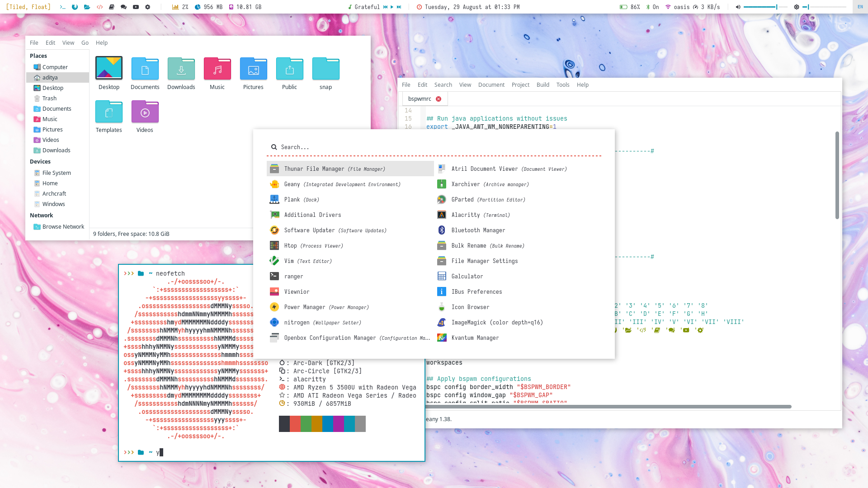
Task: Open the Go menu in file manager
Action: pyautogui.click(x=85, y=42)
